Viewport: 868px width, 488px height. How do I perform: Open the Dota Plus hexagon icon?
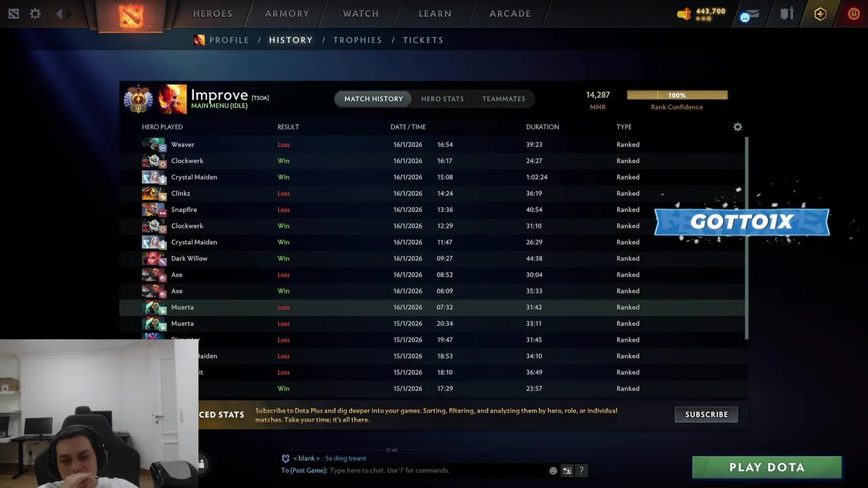[x=821, y=14]
